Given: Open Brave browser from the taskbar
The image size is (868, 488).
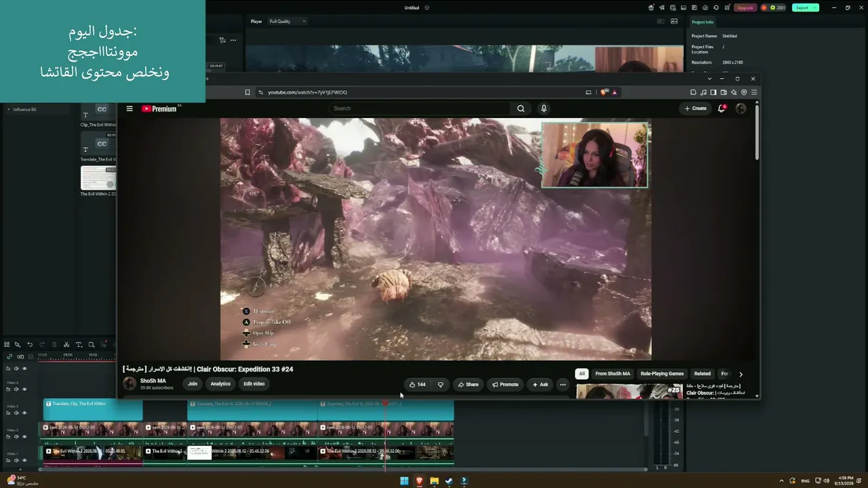Looking at the screenshot, I should 419,481.
